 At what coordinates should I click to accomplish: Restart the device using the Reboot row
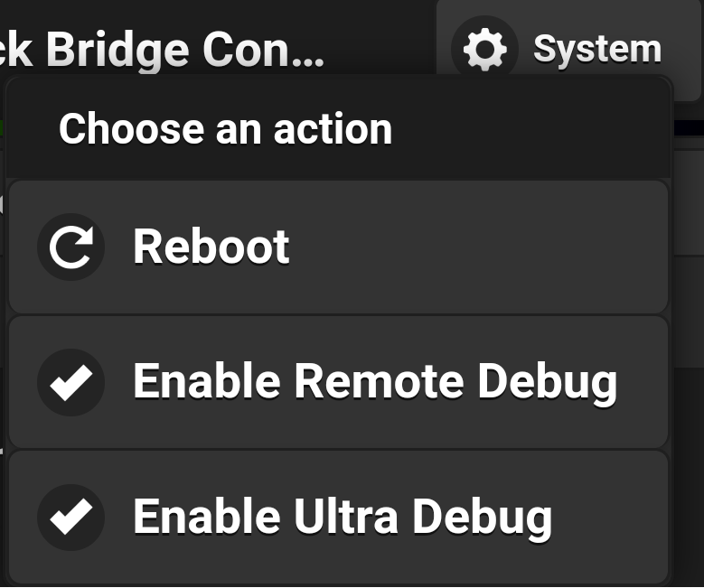coord(339,247)
